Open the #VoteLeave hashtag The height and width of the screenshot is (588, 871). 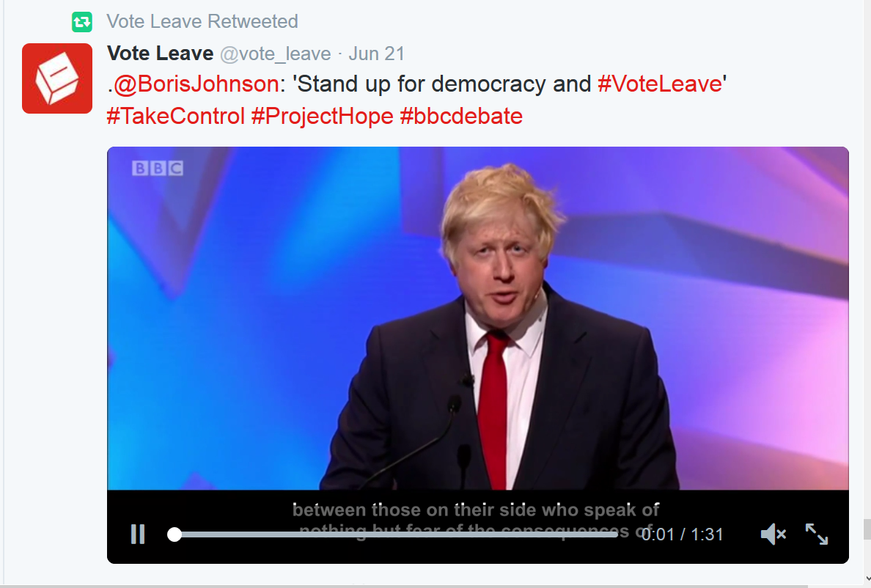pos(659,84)
